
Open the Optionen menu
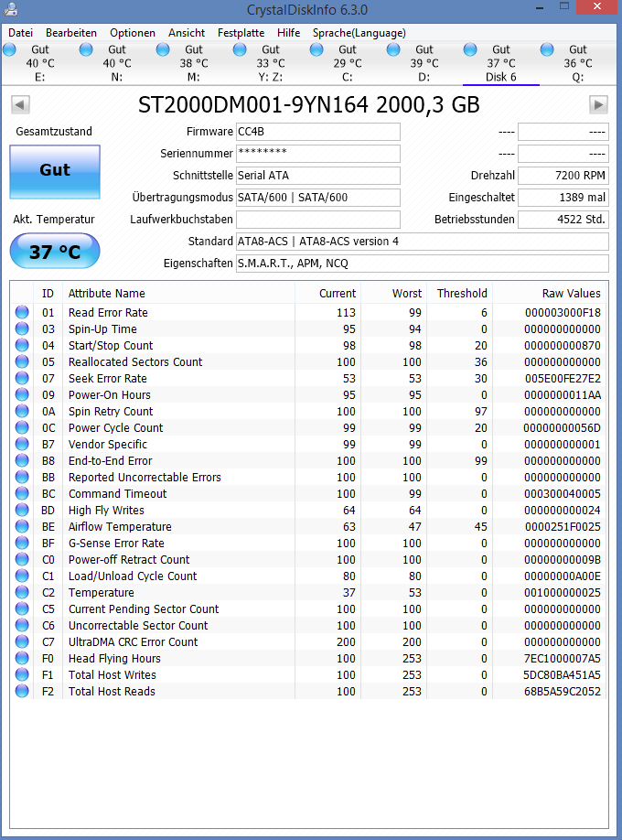coord(133,33)
